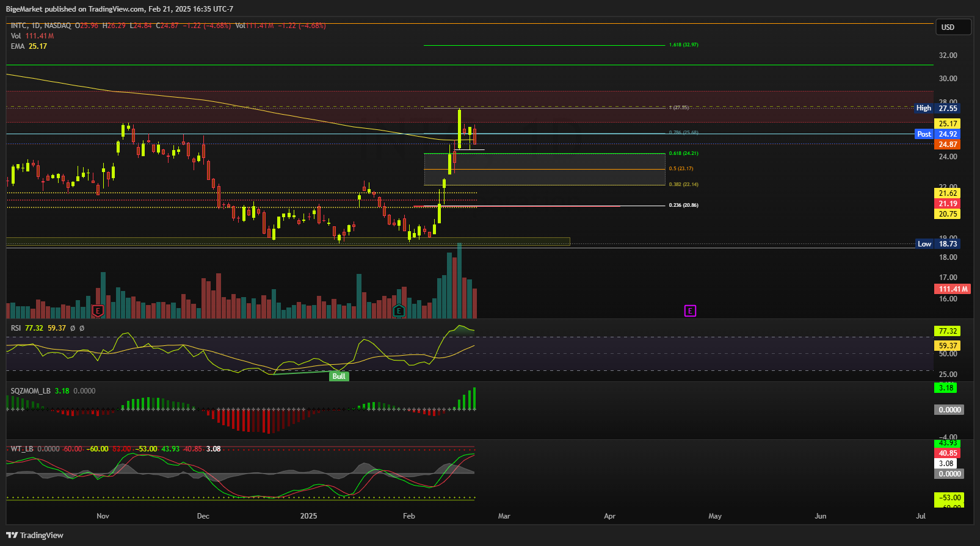Click the white 3.08 WaveTrend axis label
Viewport: 980px width, 546px height.
pyautogui.click(x=946, y=464)
